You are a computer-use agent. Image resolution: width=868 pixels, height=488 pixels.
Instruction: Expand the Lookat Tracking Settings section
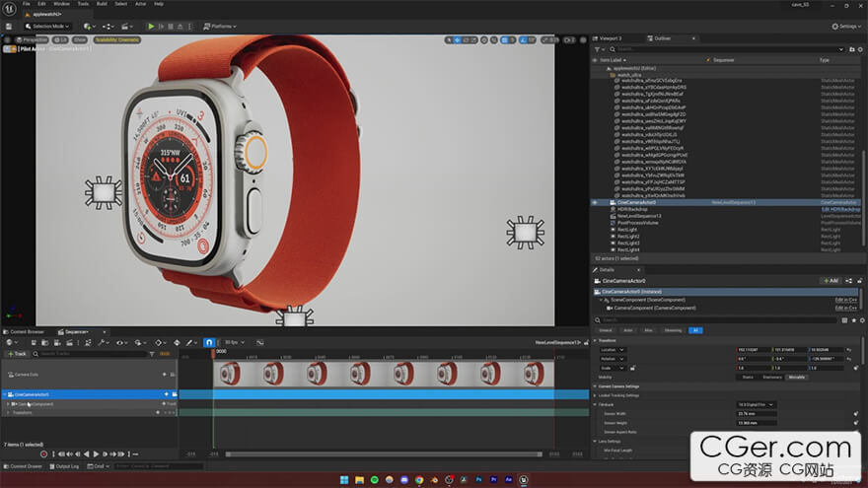(x=596, y=395)
